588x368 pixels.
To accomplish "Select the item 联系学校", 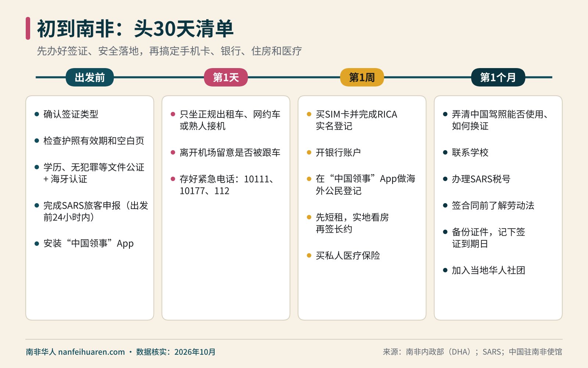I will tap(470, 152).
